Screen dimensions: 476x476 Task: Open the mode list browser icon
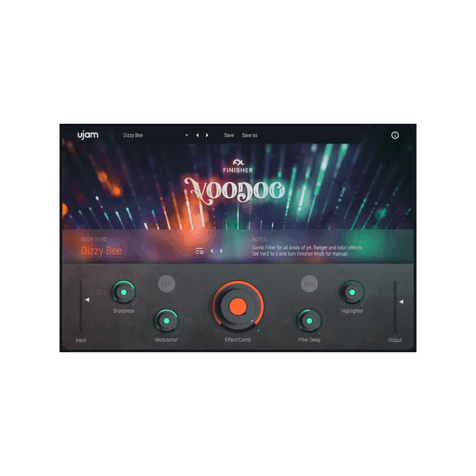click(199, 251)
